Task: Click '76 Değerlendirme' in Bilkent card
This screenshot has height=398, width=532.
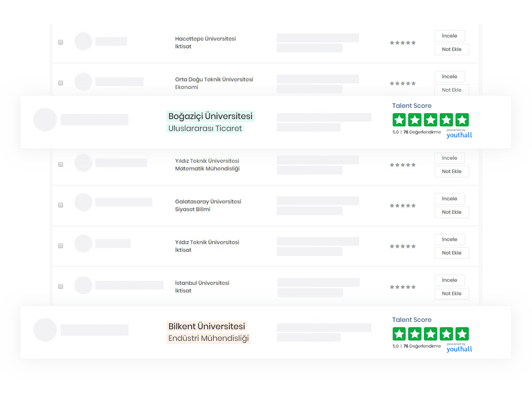Action: (422, 346)
